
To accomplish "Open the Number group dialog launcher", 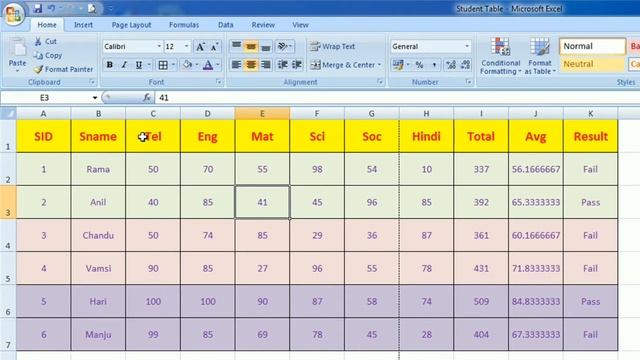I will click(469, 82).
